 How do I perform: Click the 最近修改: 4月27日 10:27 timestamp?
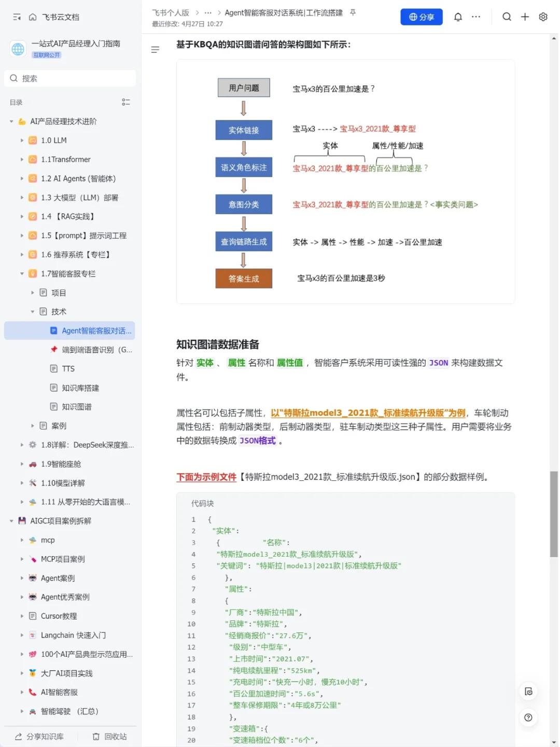[187, 24]
